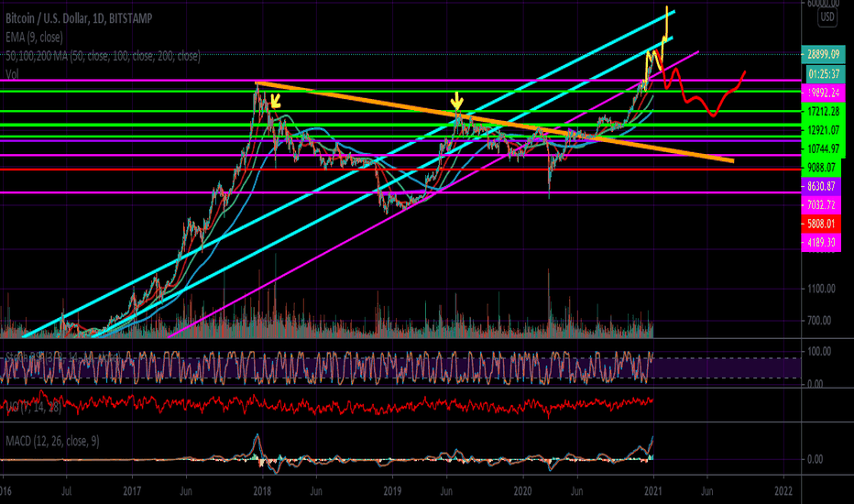Click the Vol indicator legend

pos(12,74)
